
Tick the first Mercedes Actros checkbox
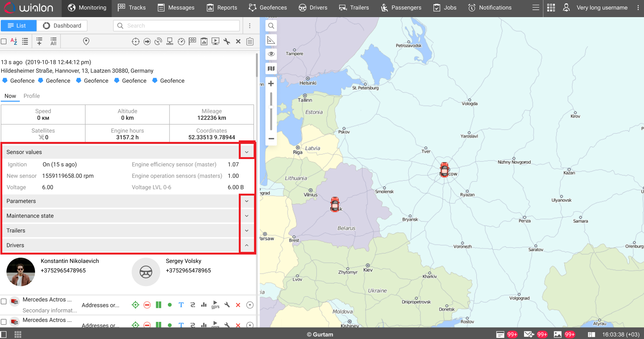click(4, 301)
